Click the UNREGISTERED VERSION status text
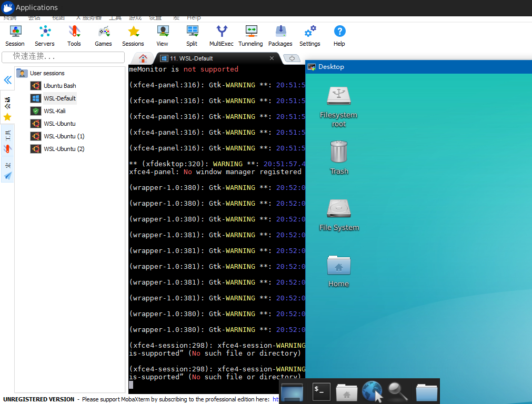 (39, 399)
